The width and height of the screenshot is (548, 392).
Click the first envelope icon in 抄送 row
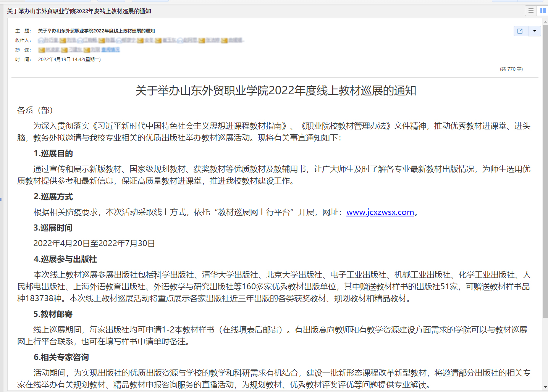pos(42,50)
